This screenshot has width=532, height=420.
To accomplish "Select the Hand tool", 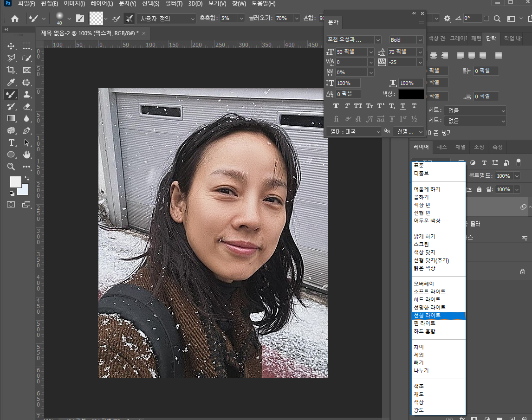I will [26, 155].
